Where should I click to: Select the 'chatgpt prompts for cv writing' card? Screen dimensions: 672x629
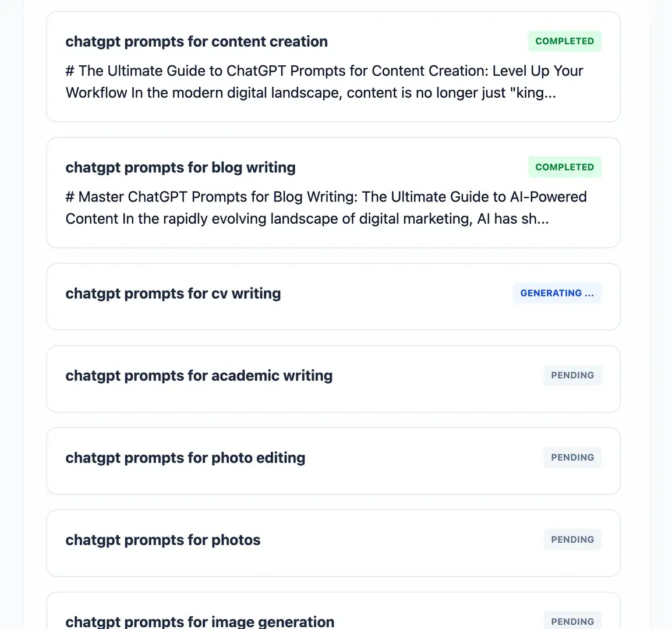pos(333,296)
